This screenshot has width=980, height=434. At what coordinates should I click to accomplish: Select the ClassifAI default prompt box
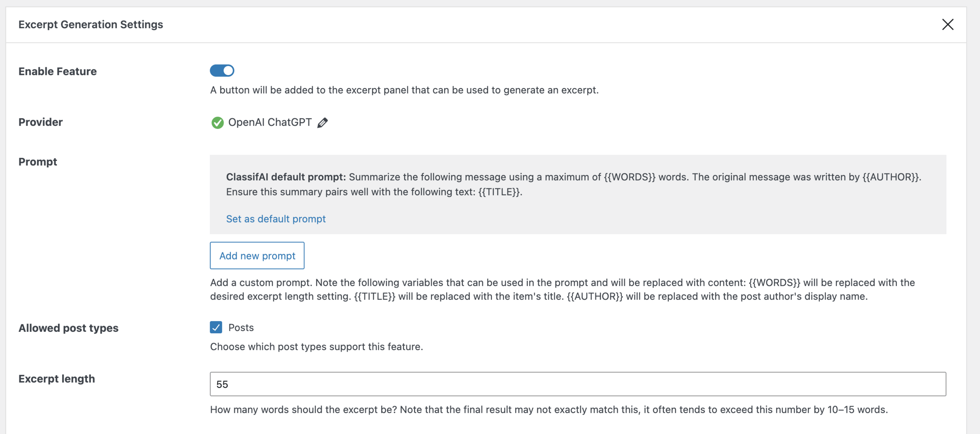(578, 184)
